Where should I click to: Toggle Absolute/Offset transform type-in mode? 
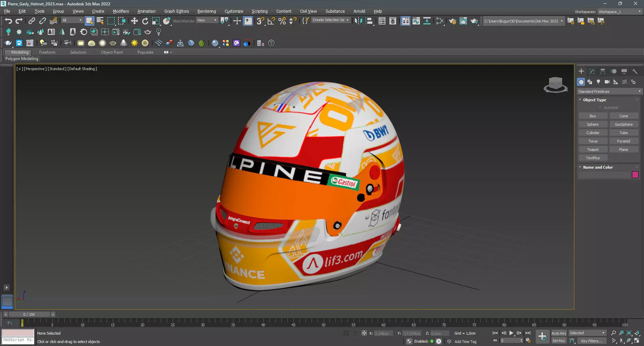click(364, 333)
